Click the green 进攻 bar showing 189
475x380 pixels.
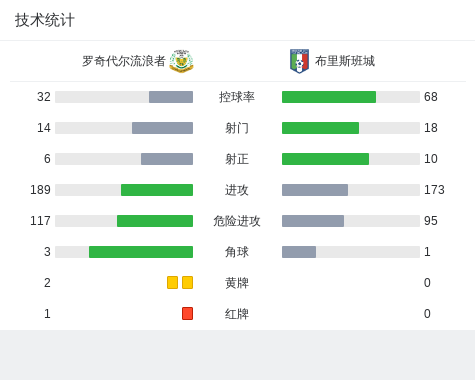[157, 190]
